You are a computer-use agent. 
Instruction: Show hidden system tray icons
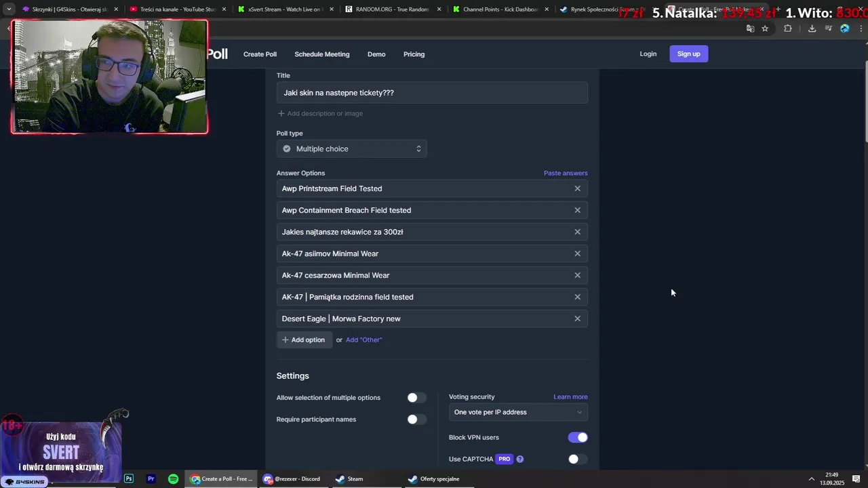coord(811,479)
